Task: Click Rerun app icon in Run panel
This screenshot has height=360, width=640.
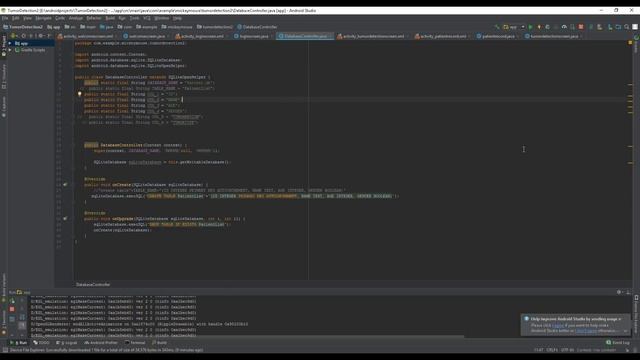Action: coord(12,301)
